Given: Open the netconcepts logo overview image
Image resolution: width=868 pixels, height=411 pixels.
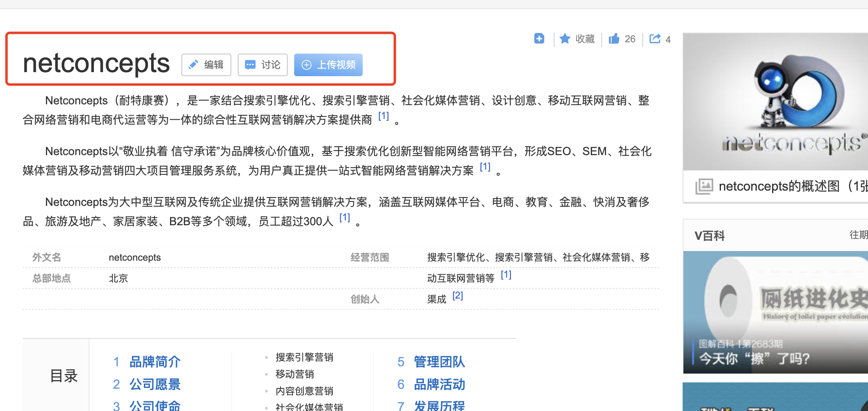Looking at the screenshot, I should (775, 102).
